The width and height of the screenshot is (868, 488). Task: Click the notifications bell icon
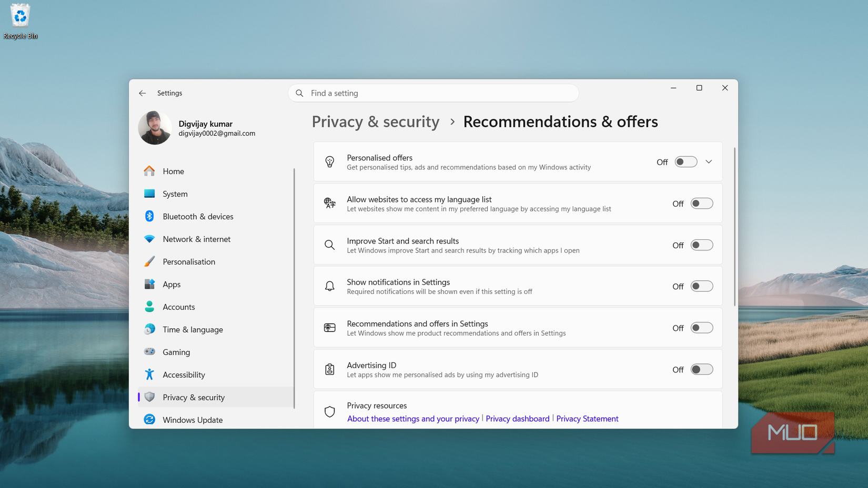[330, 286]
